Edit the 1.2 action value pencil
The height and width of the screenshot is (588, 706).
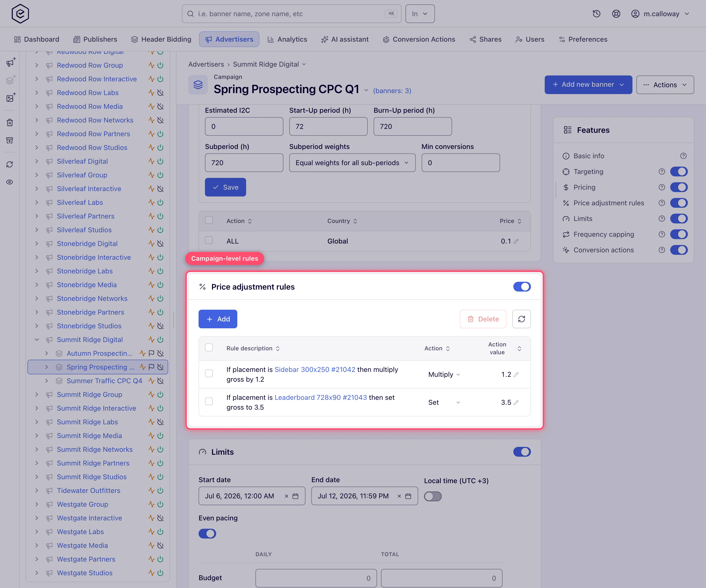tap(516, 374)
